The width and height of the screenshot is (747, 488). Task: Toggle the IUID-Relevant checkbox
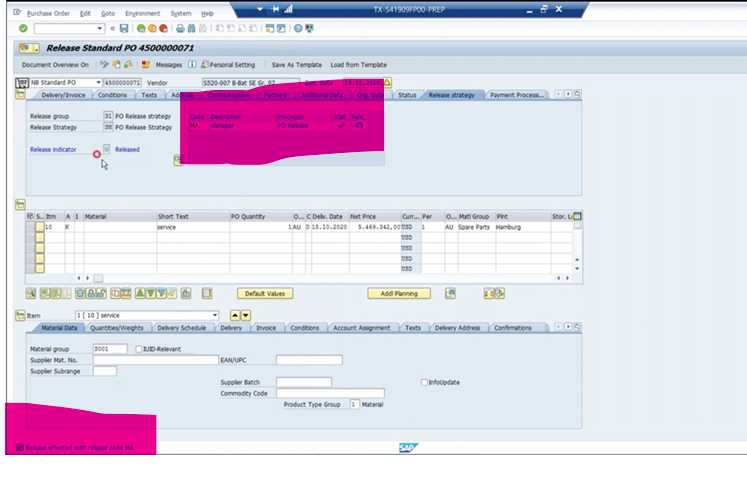tap(139, 349)
